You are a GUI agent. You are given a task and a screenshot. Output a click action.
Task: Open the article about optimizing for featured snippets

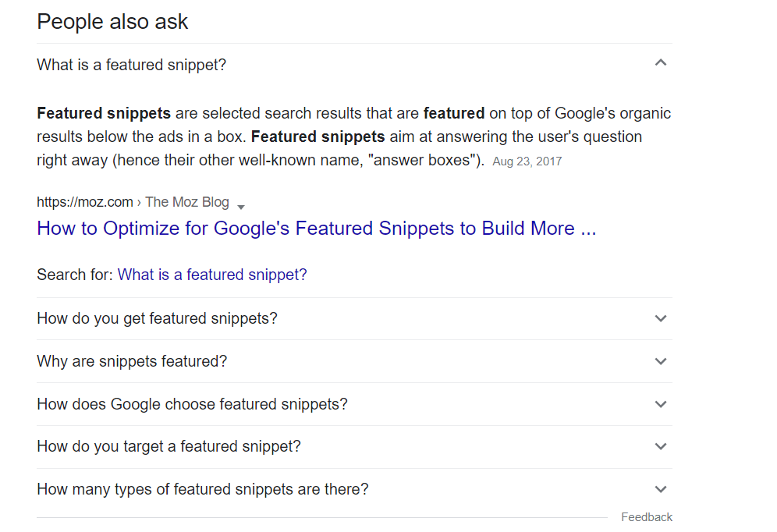click(x=316, y=228)
